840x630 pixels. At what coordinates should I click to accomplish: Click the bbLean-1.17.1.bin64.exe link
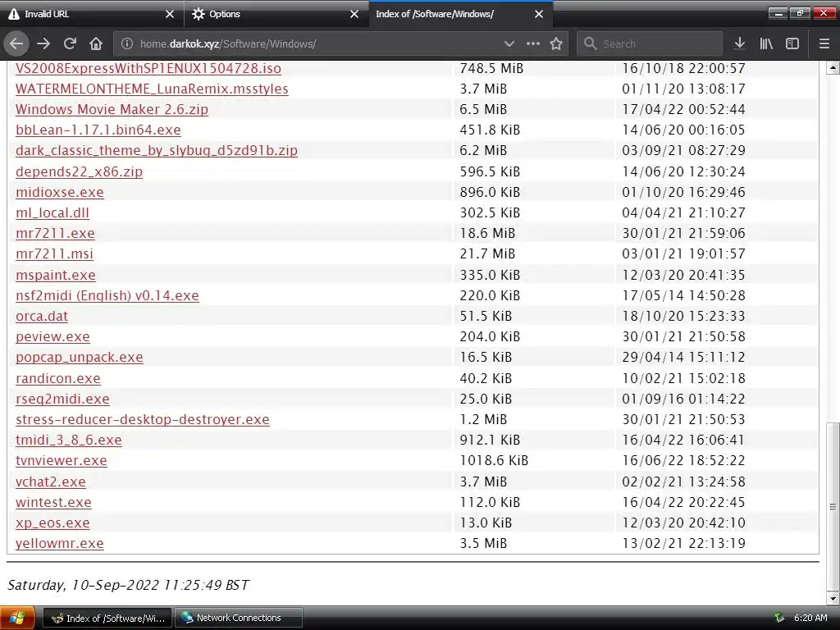coord(98,130)
